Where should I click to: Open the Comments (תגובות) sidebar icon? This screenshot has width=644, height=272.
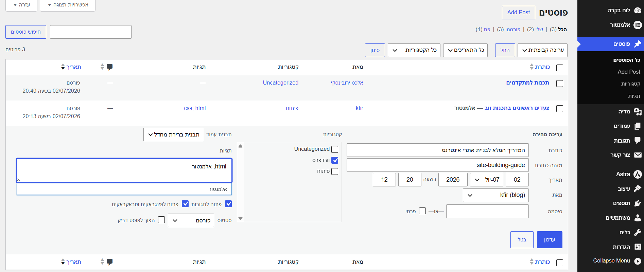pos(638,140)
